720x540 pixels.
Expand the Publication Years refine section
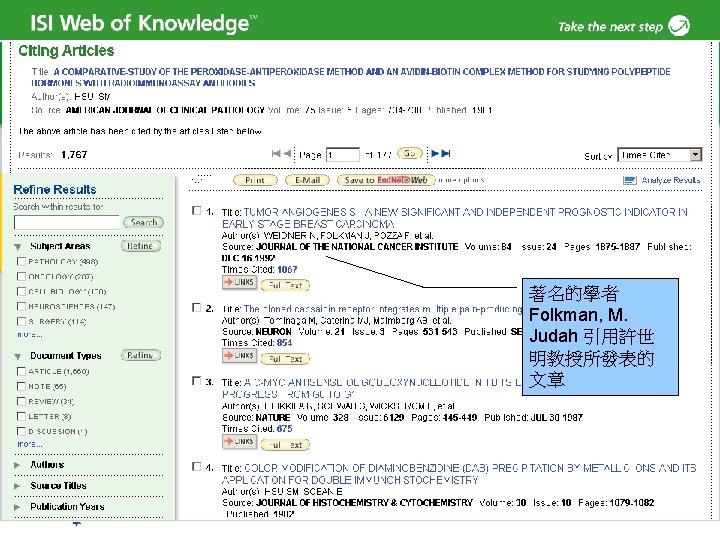point(18,507)
